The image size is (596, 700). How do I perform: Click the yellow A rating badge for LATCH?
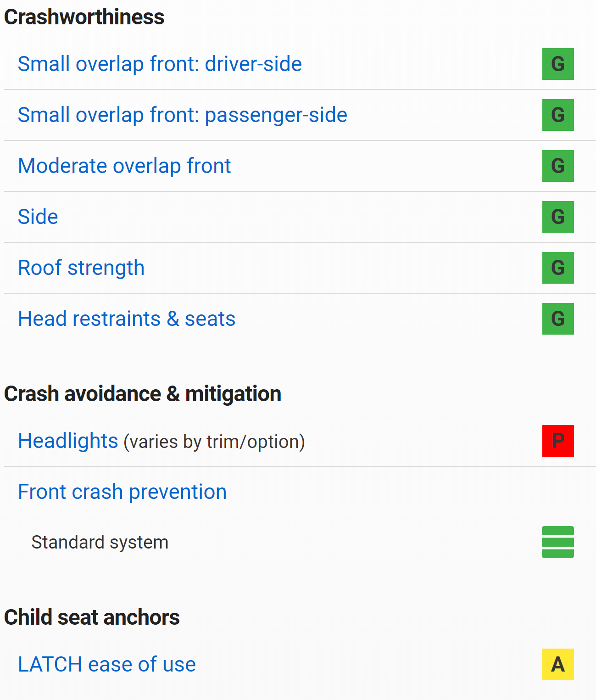(558, 664)
